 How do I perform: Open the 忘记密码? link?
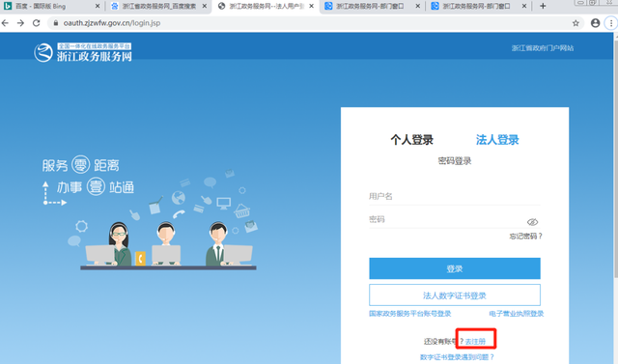click(x=525, y=237)
